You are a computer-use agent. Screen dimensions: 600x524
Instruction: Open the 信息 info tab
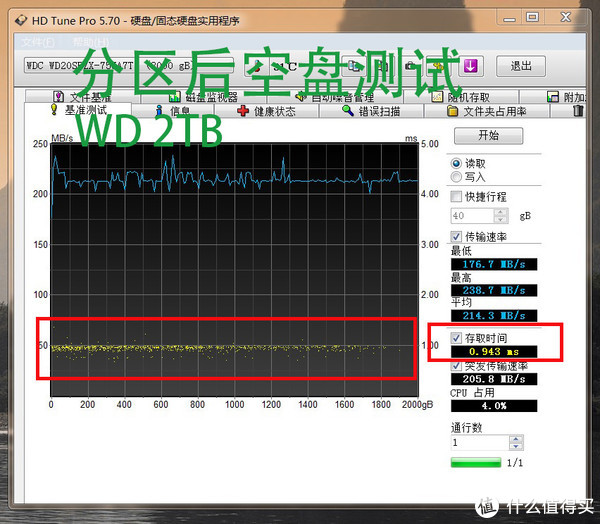pyautogui.click(x=173, y=111)
